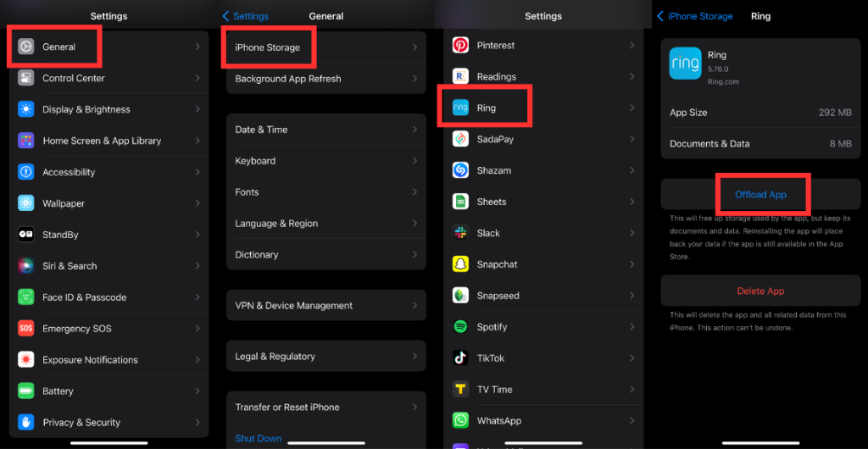Tap the Ring.com developer text
Image resolution: width=868 pixels, height=449 pixels.
pos(723,81)
